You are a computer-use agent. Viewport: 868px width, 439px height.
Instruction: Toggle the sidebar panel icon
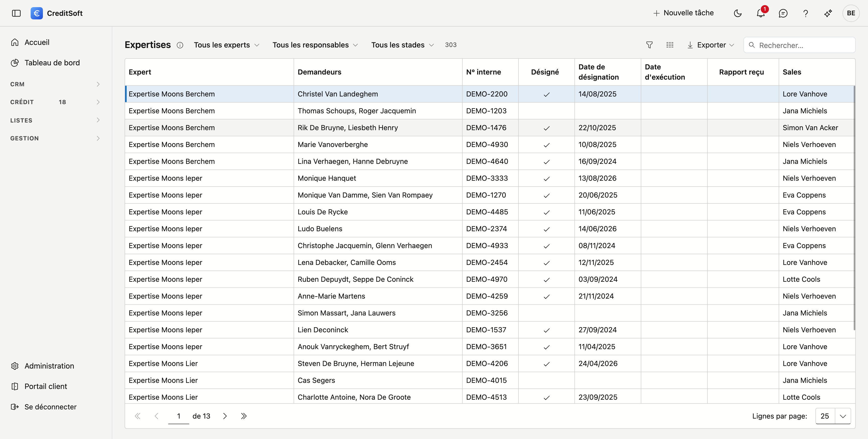click(x=16, y=13)
